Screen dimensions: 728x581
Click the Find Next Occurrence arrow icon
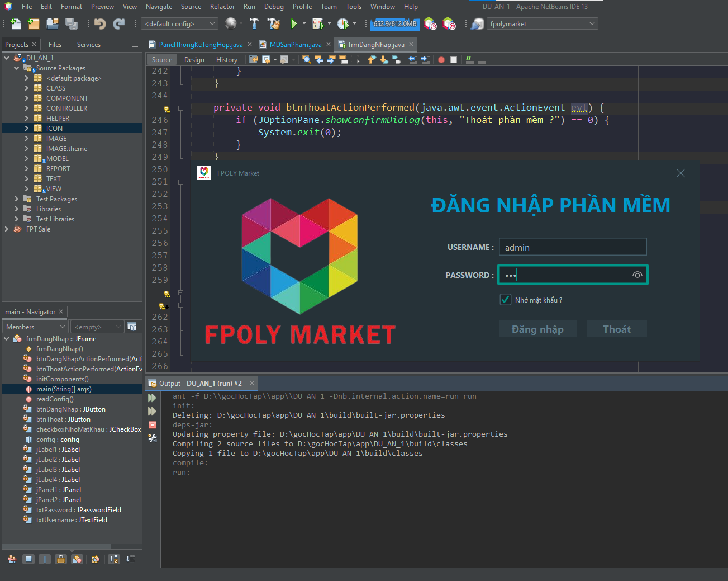click(332, 59)
